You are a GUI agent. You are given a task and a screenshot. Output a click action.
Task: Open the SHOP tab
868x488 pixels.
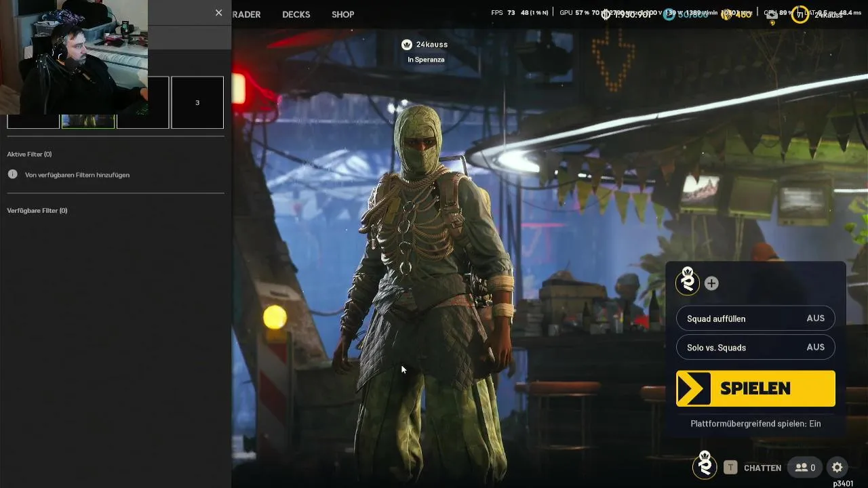(343, 14)
